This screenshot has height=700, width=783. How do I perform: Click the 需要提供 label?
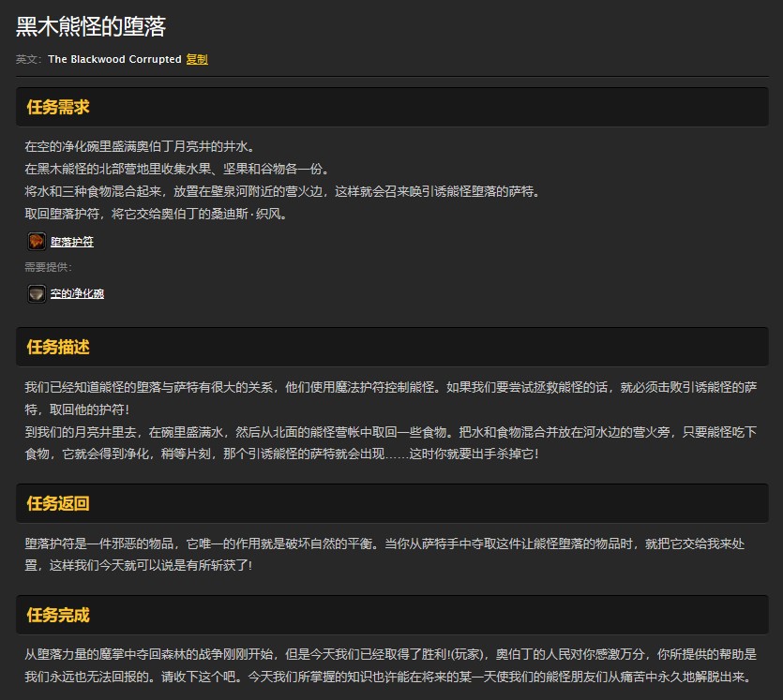click(48, 267)
